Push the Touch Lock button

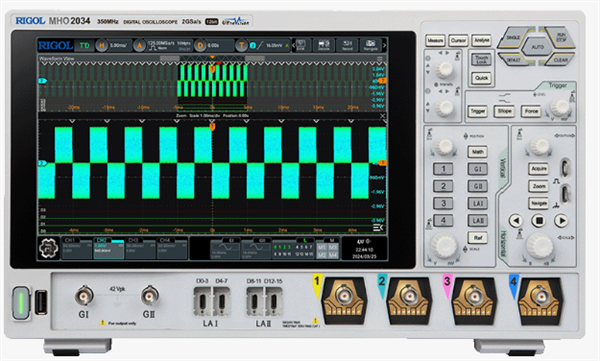click(x=481, y=59)
